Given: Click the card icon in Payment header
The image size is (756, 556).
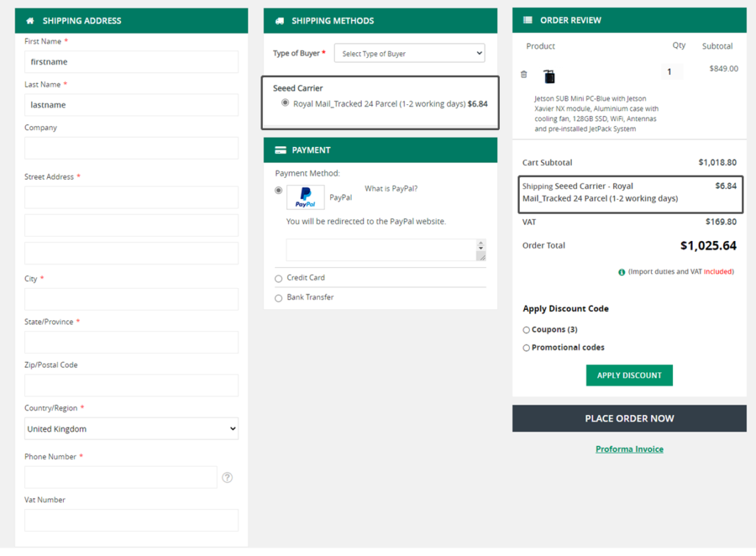Looking at the screenshot, I should pos(280,150).
